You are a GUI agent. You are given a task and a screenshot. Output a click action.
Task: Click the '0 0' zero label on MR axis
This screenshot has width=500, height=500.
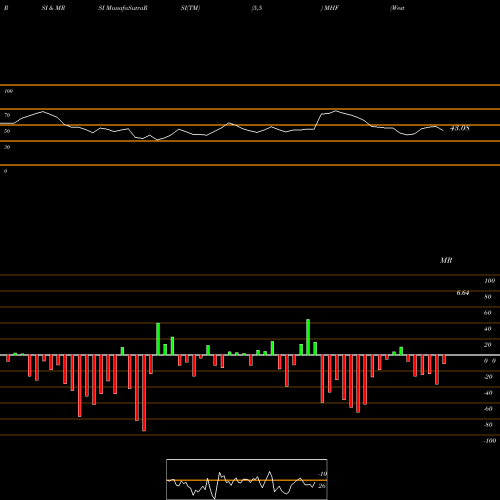tap(490, 361)
